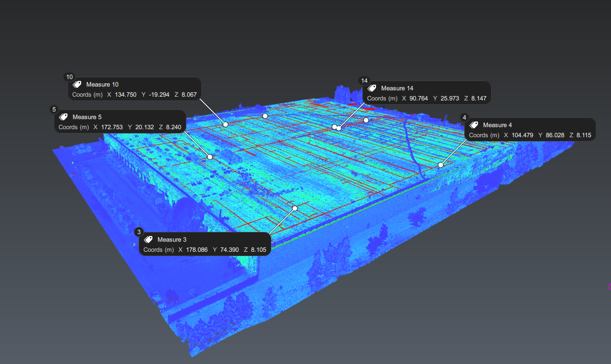The width and height of the screenshot is (611, 364).
Task: Click the tag icon on Measure 5 label
Action: (63, 117)
